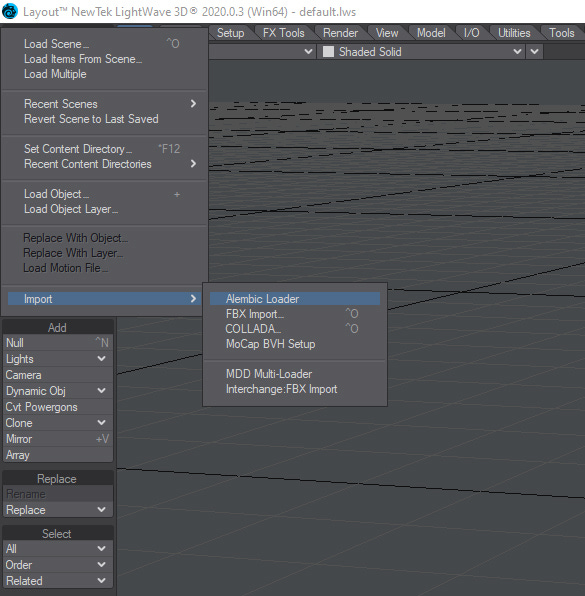Viewport: 585px width, 596px height.
Task: Expand Recent Scenes submenu
Action: (x=105, y=104)
